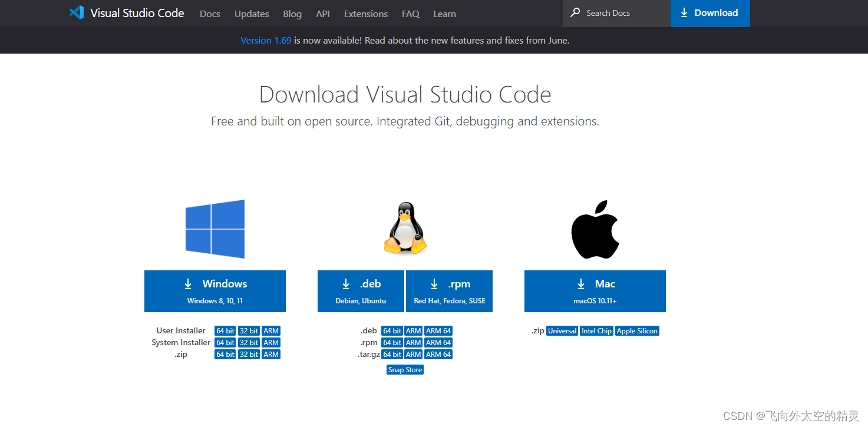Screen dimensions: 868x427
Task: Click the Windows logo icon
Action: coord(215,229)
